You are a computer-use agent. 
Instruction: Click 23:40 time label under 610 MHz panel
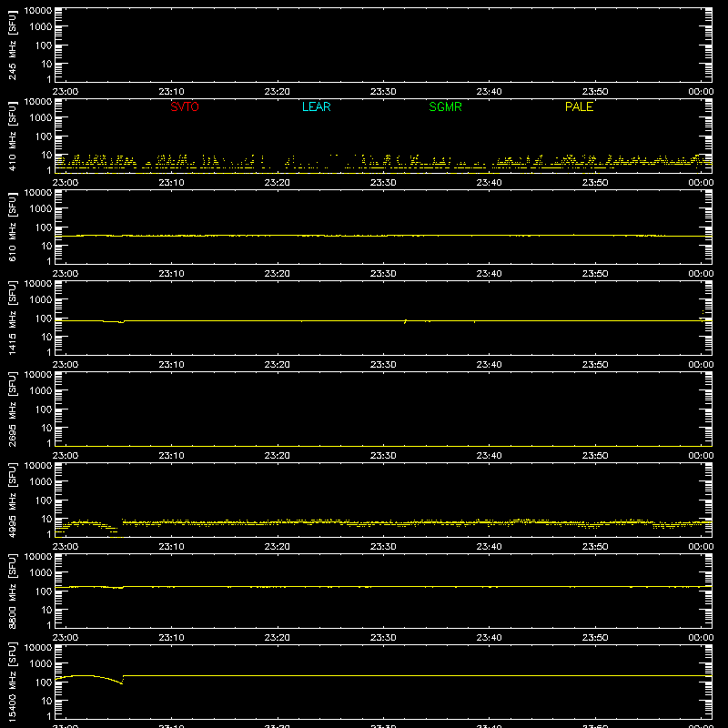(489, 274)
